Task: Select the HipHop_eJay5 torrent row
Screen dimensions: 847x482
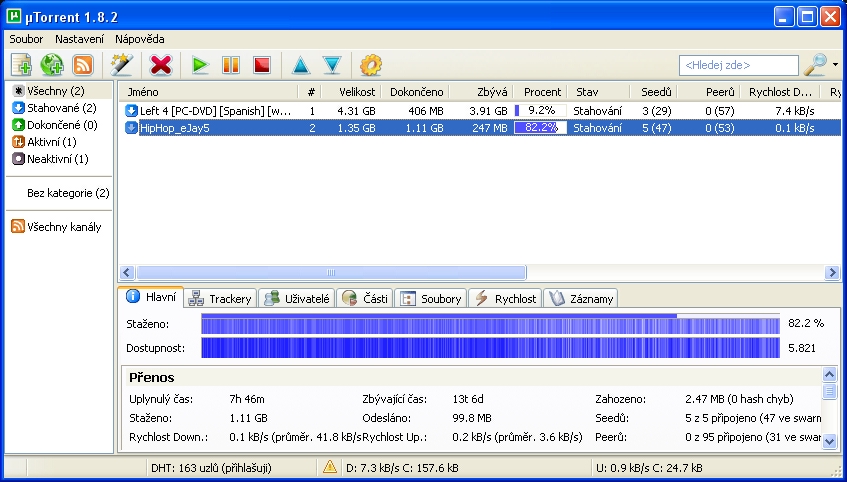Action: (480, 128)
